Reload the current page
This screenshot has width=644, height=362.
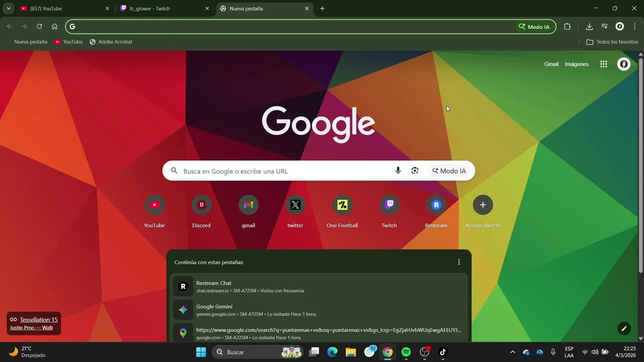pyautogui.click(x=39, y=27)
